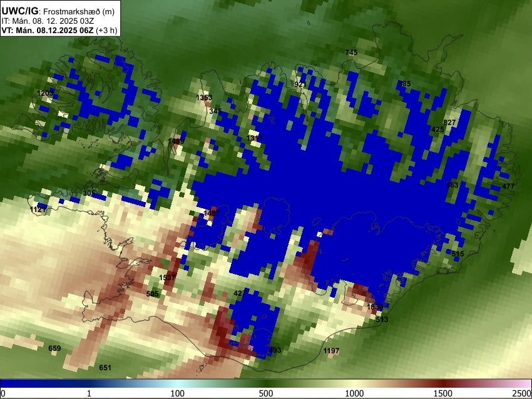The image size is (532, 399).
Task: Click the map value 1353
Action: (204, 98)
